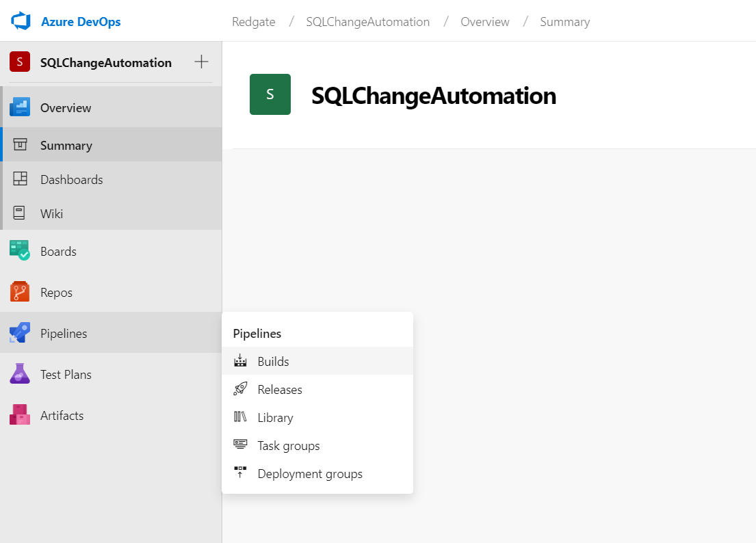Expand the Pipelines section in sidebar
Viewport: 756px width, 543px height.
click(x=111, y=333)
